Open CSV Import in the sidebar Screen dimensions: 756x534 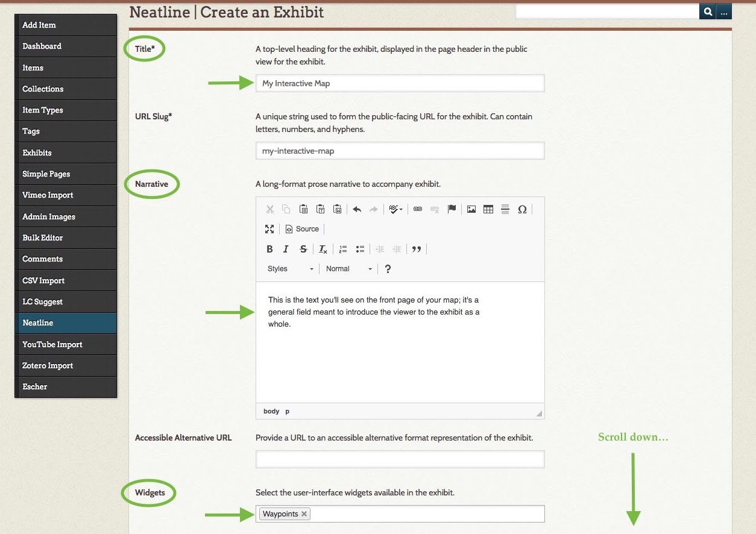(66, 280)
